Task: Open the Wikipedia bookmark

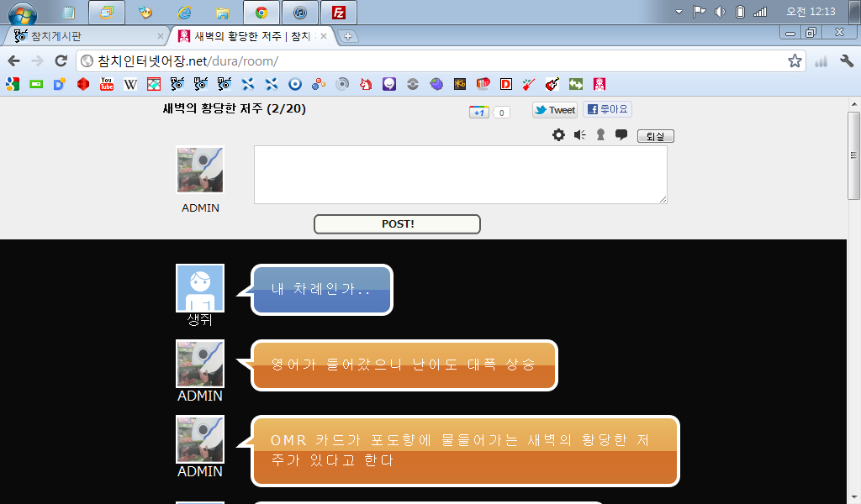Action: [130, 84]
